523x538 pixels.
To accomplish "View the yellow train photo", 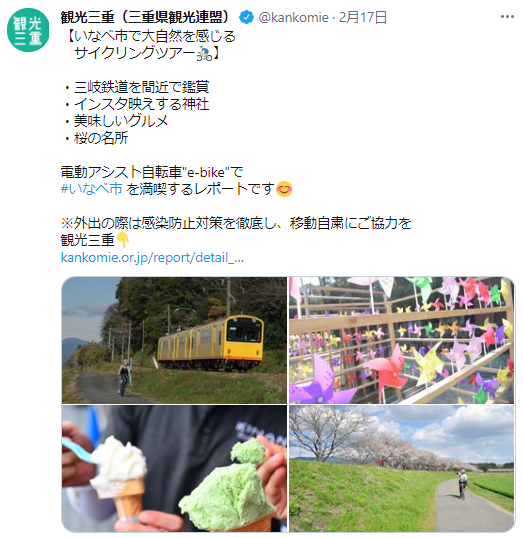I will coord(174,340).
